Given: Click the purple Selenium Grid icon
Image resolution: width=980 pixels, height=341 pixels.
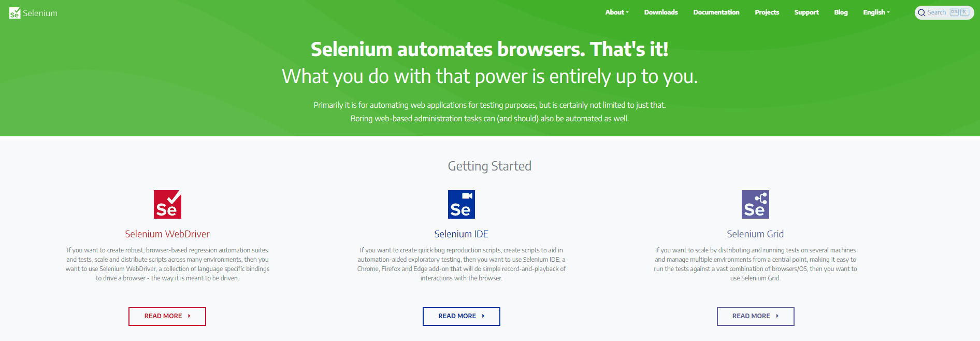Looking at the screenshot, I should 755,204.
